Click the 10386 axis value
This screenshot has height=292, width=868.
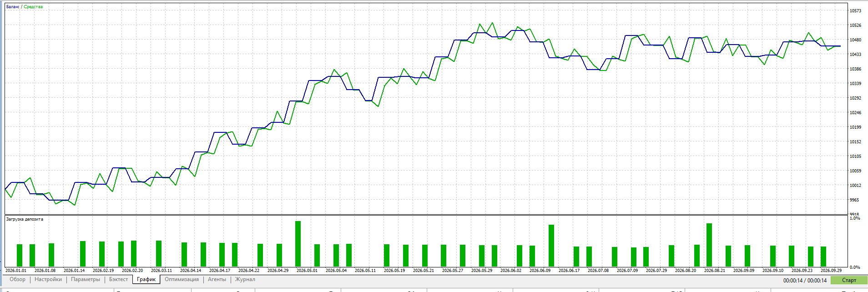[855, 69]
